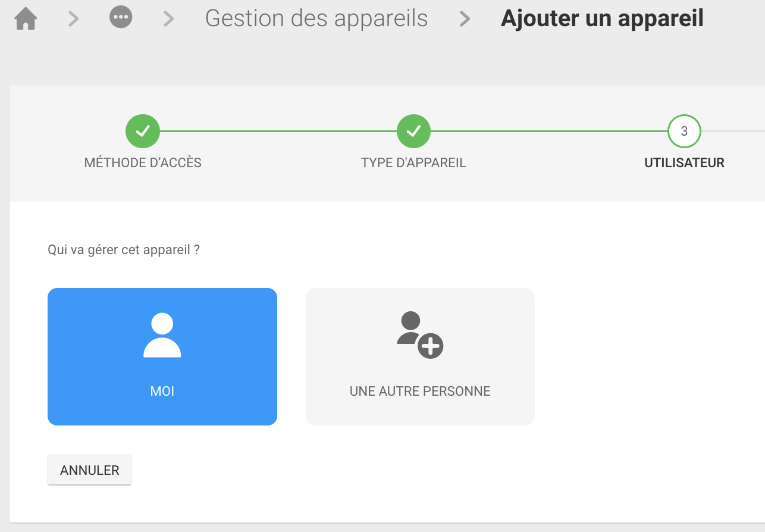Cancel with the ANNULER button
The height and width of the screenshot is (532, 765).
[89, 470]
